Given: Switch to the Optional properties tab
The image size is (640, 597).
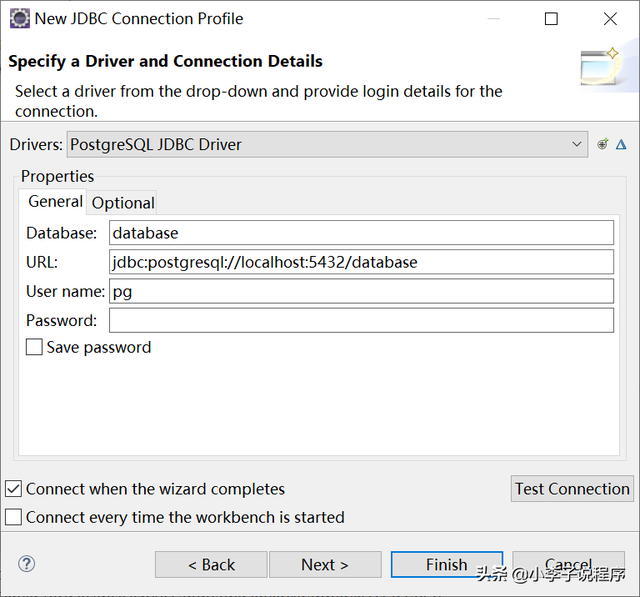Looking at the screenshot, I should coord(122,203).
